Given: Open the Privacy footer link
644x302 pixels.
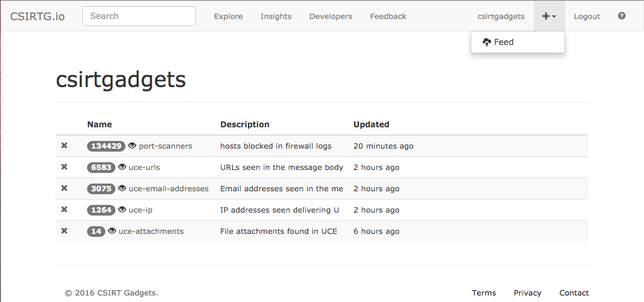Looking at the screenshot, I should click(527, 293).
